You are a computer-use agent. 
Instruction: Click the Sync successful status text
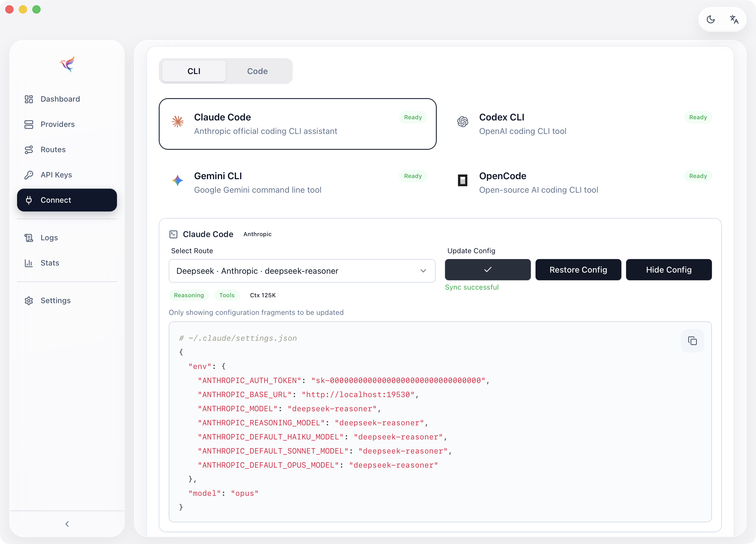(472, 287)
